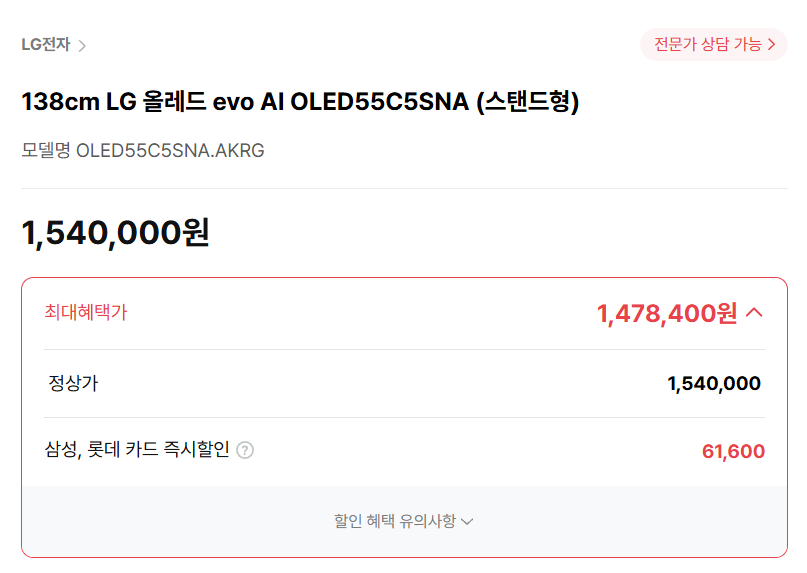Click the 1,478,400원 maximum benefit price
Viewport: 807px width, 573px height.
click(667, 314)
